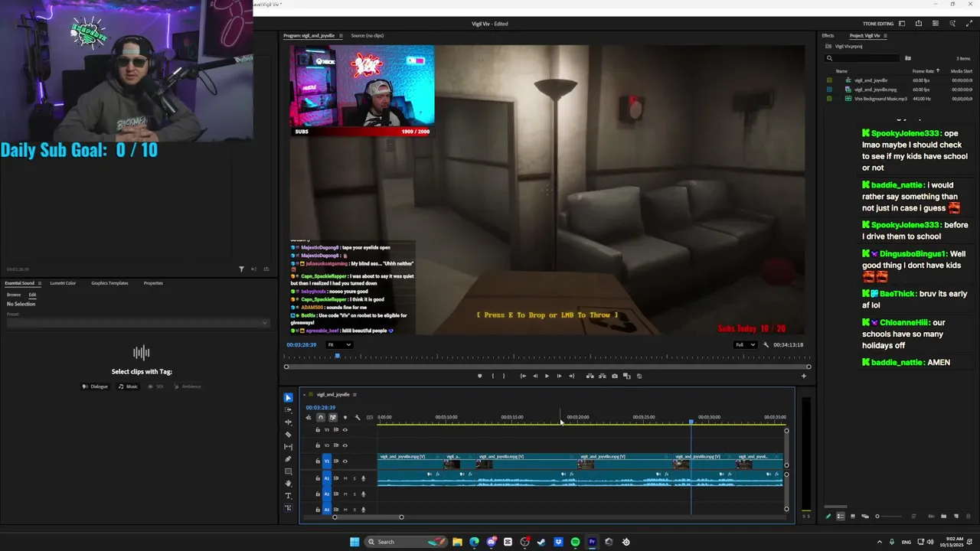The height and width of the screenshot is (551, 980).
Task: Hide the V1 track output eye
Action: tap(345, 461)
